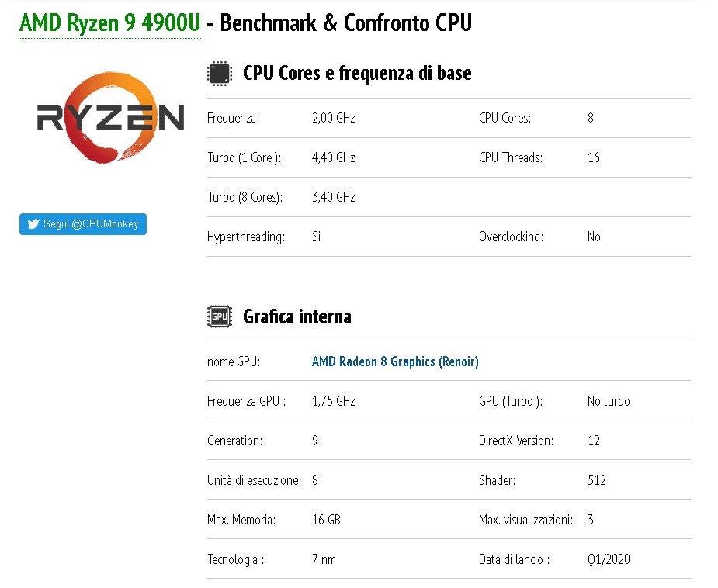This screenshot has width=718, height=588.
Task: Click the Twitter bird icon
Action: pos(33,224)
